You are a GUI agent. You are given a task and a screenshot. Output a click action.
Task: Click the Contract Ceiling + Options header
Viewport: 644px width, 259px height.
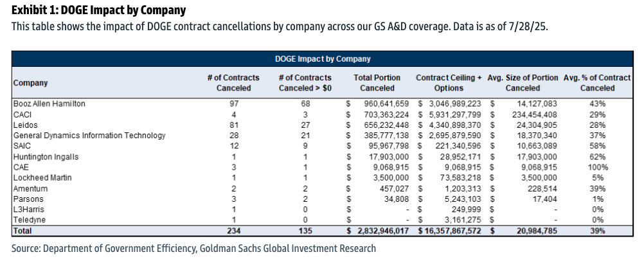point(449,83)
